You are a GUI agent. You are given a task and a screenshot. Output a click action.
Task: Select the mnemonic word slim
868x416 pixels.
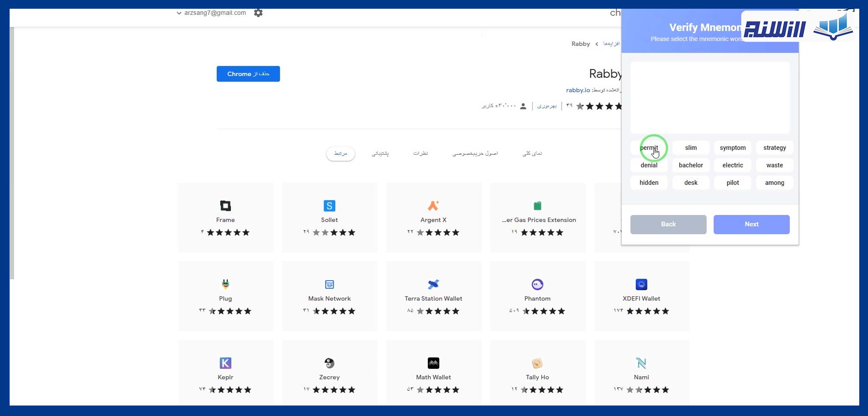click(691, 148)
